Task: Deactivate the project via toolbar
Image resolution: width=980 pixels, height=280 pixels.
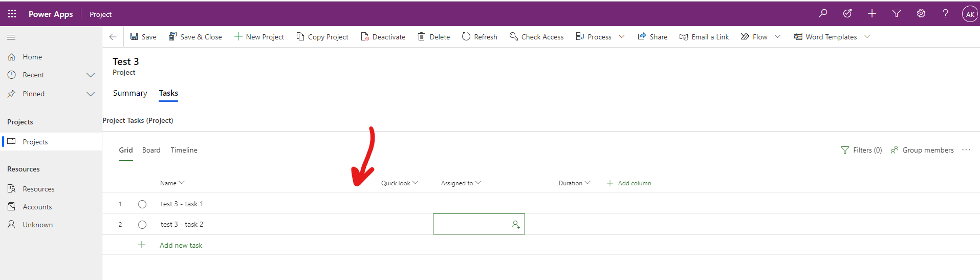Action: pyautogui.click(x=383, y=37)
